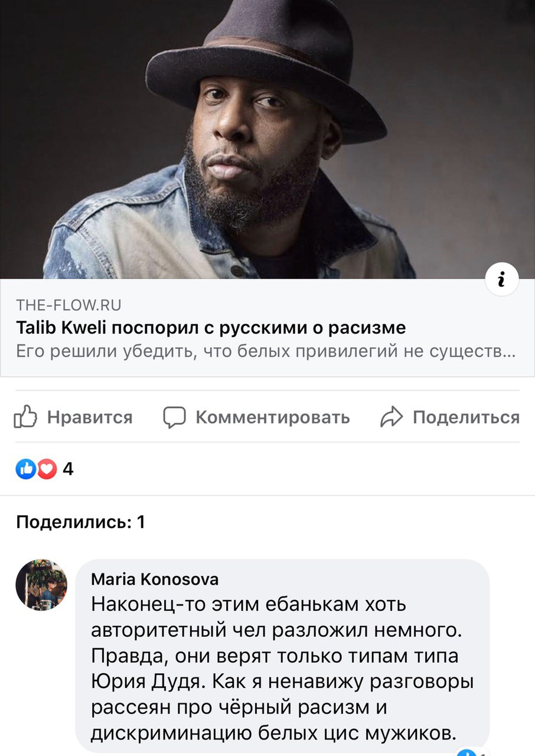Open article description text under headline
The image size is (535, 756).
(x=266, y=351)
